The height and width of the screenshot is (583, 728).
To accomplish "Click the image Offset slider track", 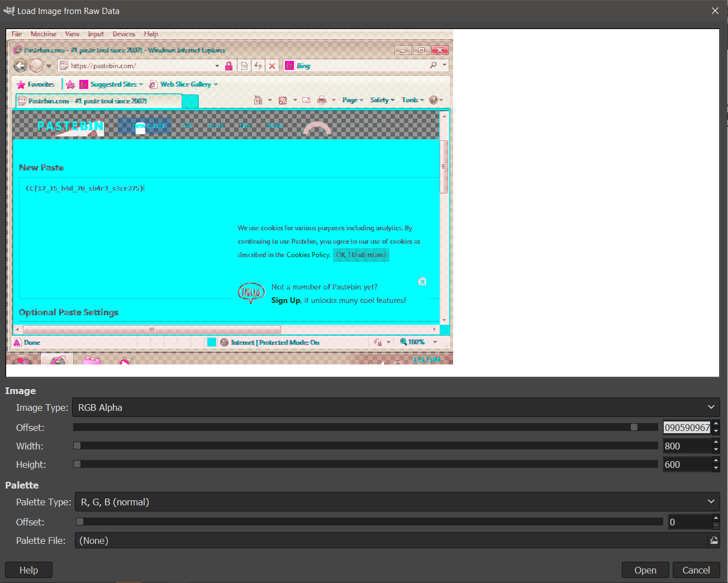I will (x=365, y=427).
